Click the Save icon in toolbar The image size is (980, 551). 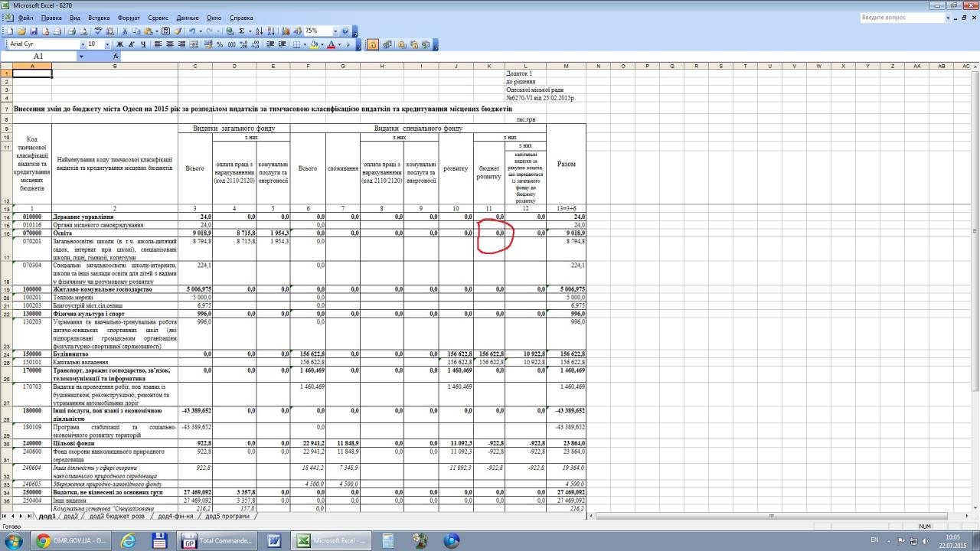click(34, 31)
